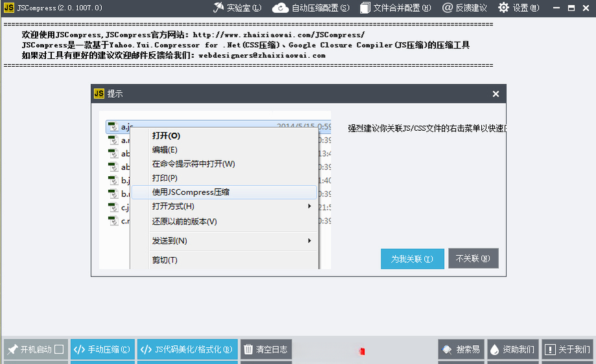This screenshot has height=364, width=596.
Task: Click the stacked files icon beside 文件合并配置
Action: coord(365,8)
